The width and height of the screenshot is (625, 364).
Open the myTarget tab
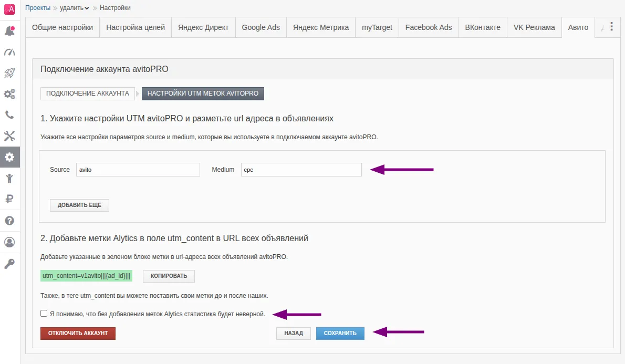coord(377,27)
